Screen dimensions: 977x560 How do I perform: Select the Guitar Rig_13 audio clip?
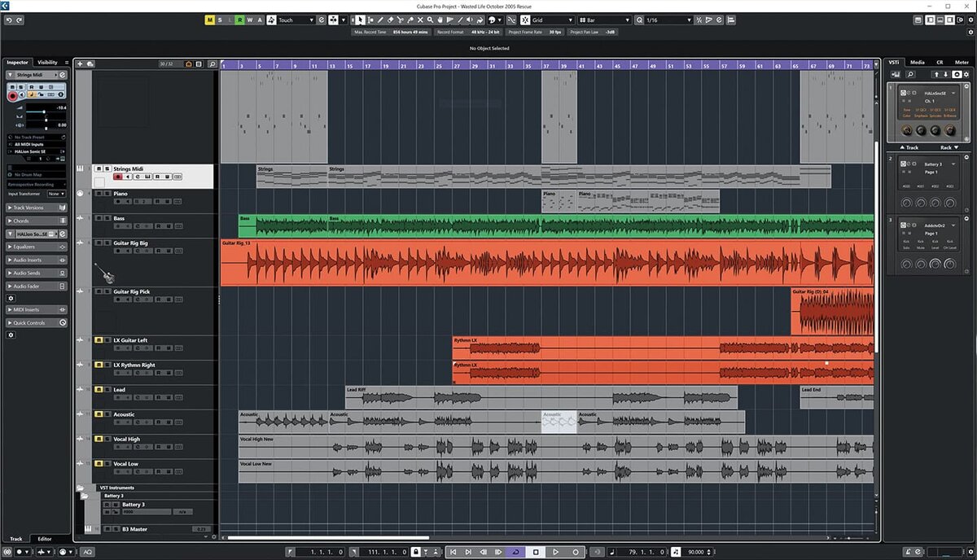pyautogui.click(x=546, y=262)
